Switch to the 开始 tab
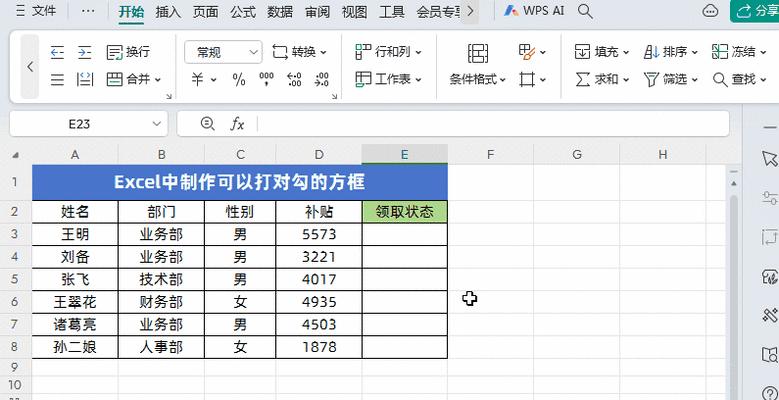This screenshot has width=779, height=400. pyautogui.click(x=132, y=12)
